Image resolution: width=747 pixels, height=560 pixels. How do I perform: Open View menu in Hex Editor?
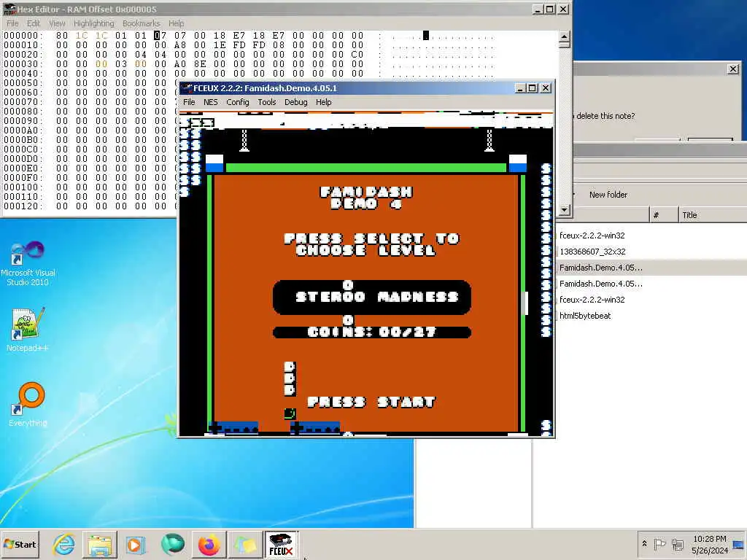click(57, 23)
